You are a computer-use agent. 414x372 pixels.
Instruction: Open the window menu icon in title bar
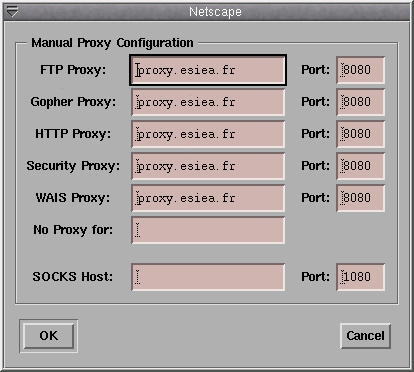pos(12,12)
